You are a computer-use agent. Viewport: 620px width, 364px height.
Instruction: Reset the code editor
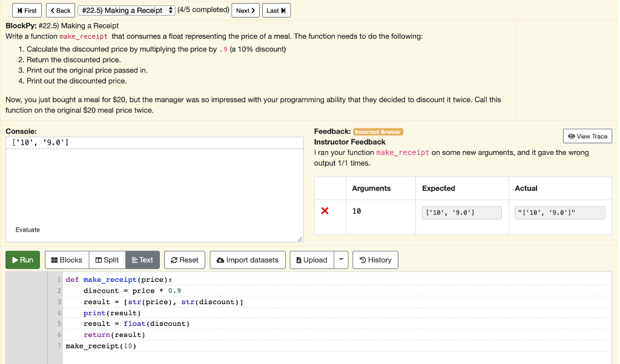tap(184, 260)
